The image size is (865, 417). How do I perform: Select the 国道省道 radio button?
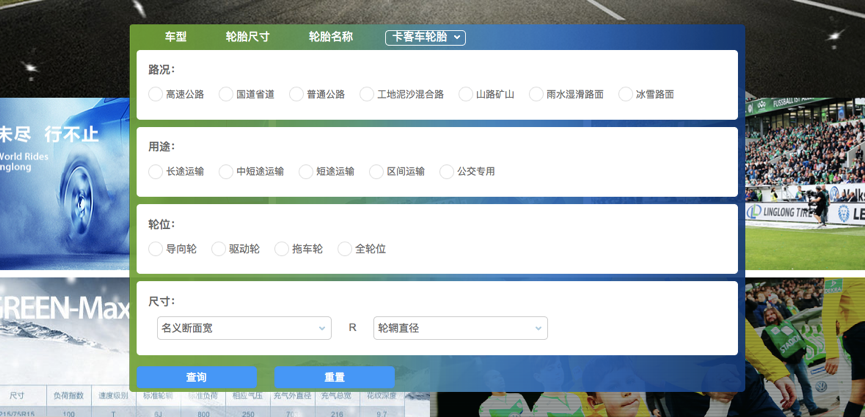click(226, 94)
